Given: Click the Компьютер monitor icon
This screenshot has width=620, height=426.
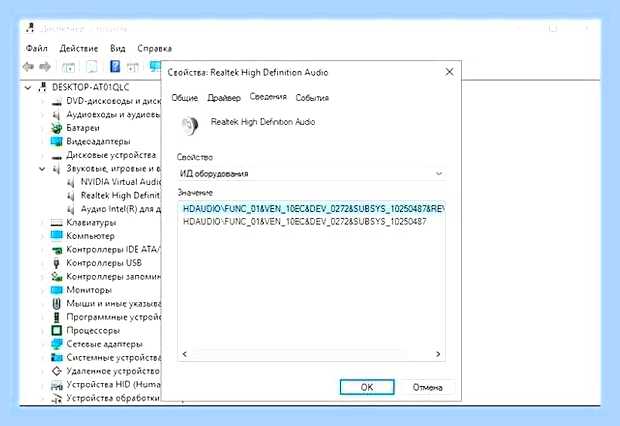Looking at the screenshot, I should [x=57, y=236].
